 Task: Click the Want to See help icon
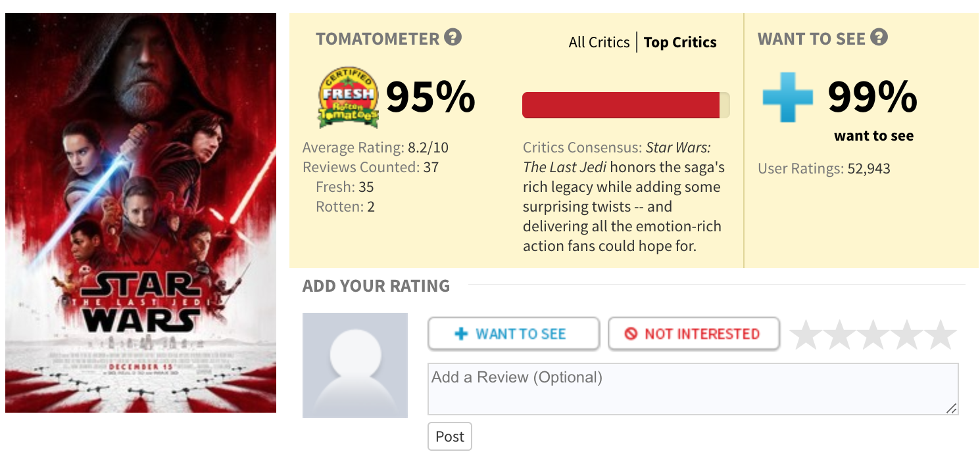[x=879, y=37]
